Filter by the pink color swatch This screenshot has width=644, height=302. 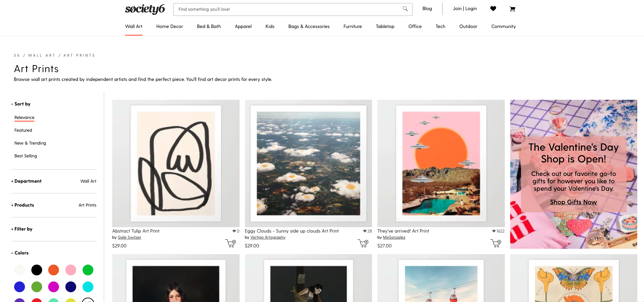(x=71, y=270)
